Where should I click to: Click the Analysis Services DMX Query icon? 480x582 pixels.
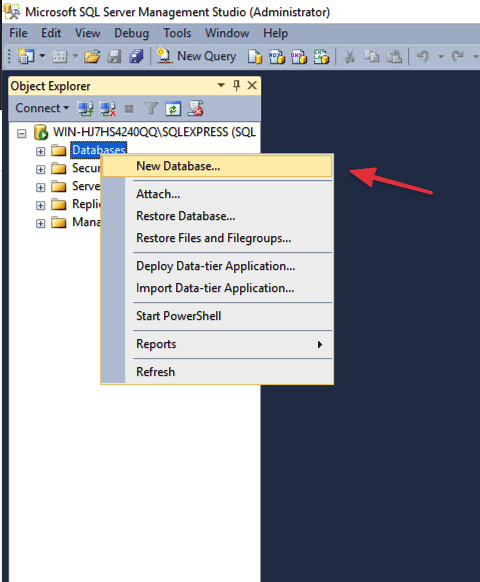pyautogui.click(x=299, y=56)
